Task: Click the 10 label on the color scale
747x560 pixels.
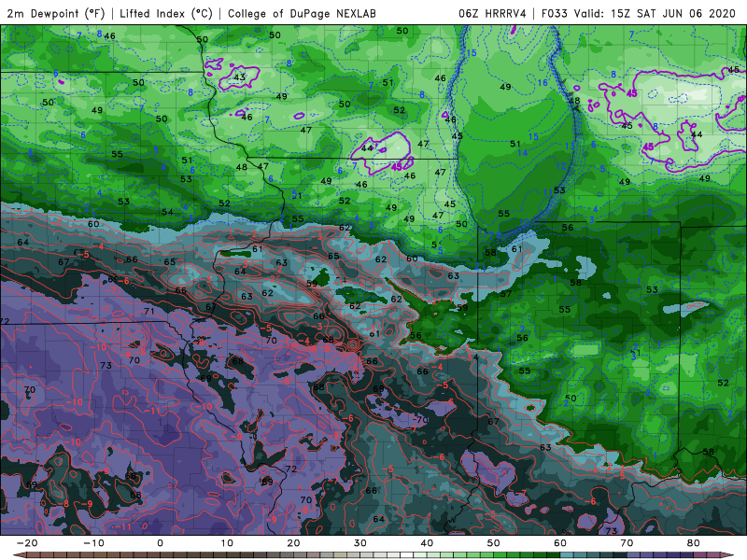Action: [x=227, y=543]
